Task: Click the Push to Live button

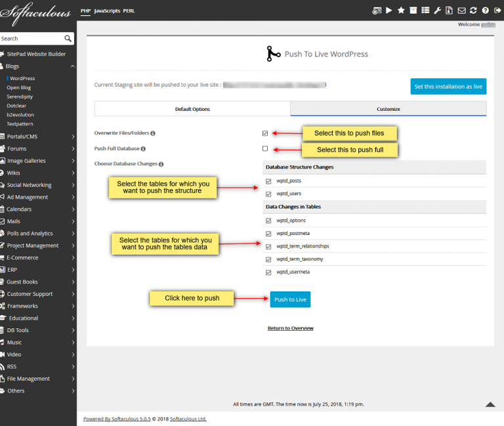Action: coord(290,299)
